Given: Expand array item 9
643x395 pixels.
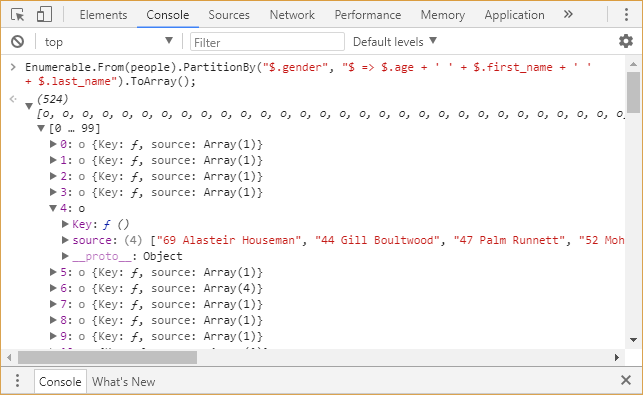Looking at the screenshot, I should point(53,336).
